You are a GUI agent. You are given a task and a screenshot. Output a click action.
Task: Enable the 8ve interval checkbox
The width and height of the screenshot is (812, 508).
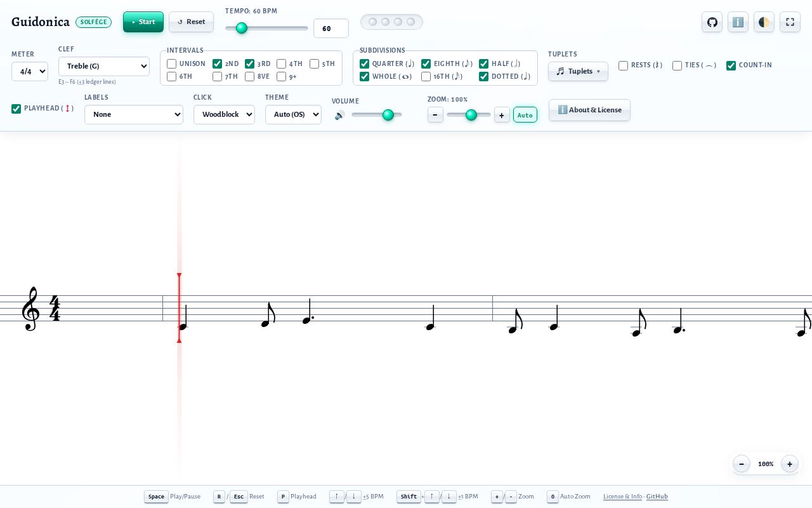[x=250, y=76]
